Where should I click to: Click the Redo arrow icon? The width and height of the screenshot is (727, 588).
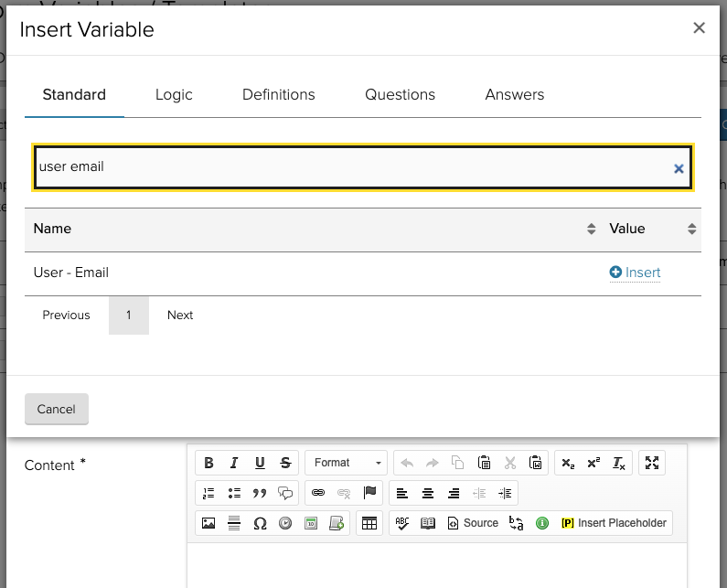pos(433,463)
